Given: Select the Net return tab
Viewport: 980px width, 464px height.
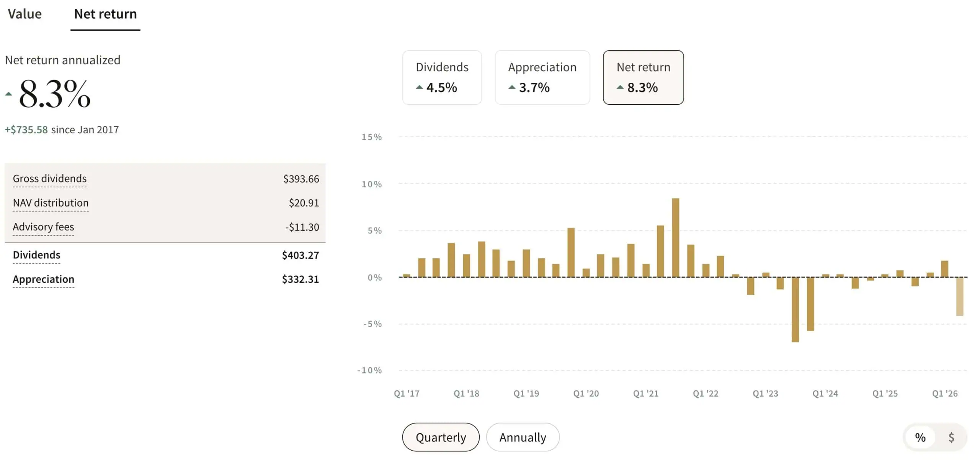Looking at the screenshot, I should pyautogui.click(x=105, y=14).
